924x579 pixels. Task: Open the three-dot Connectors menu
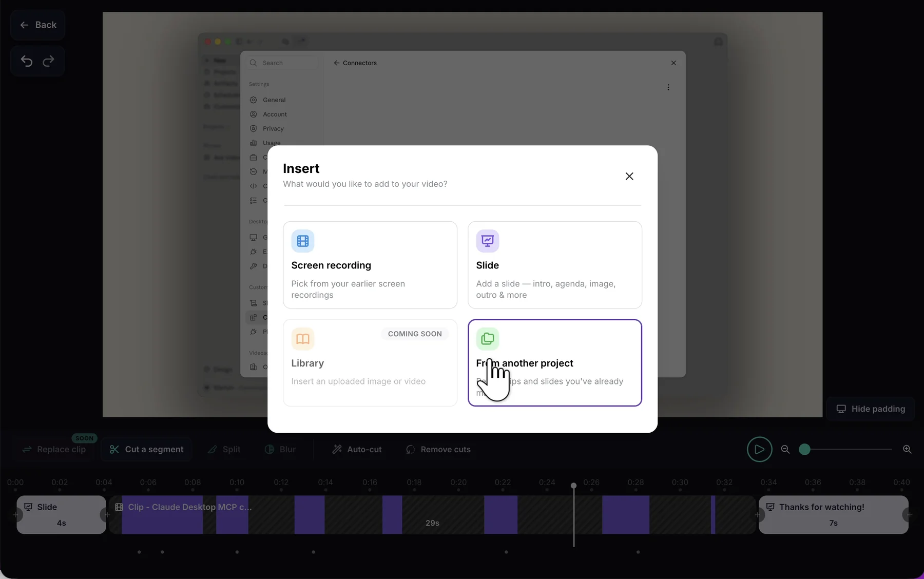coord(668,87)
